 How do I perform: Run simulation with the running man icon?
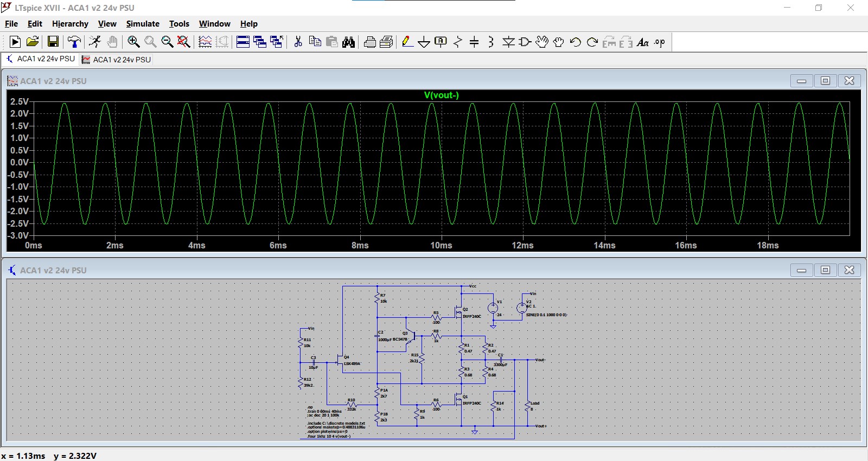(95, 42)
